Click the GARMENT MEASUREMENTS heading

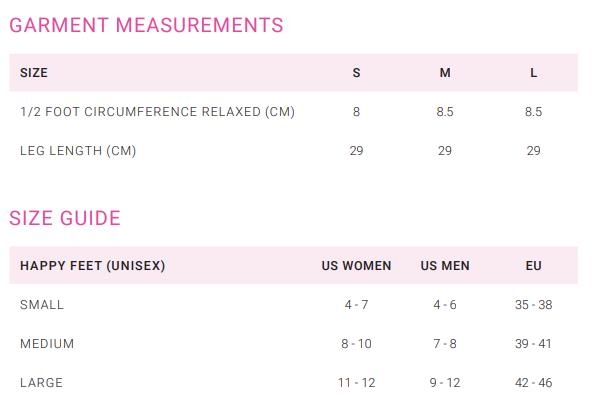(146, 25)
